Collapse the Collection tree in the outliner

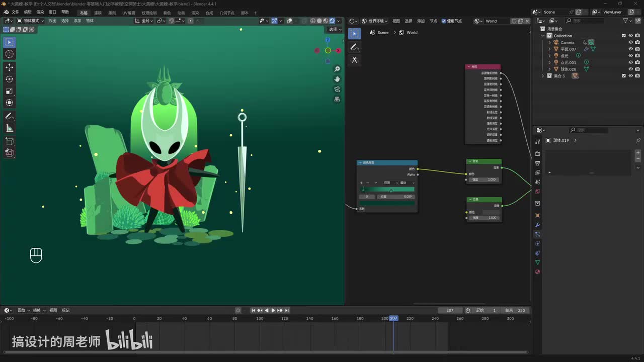tap(543, 36)
